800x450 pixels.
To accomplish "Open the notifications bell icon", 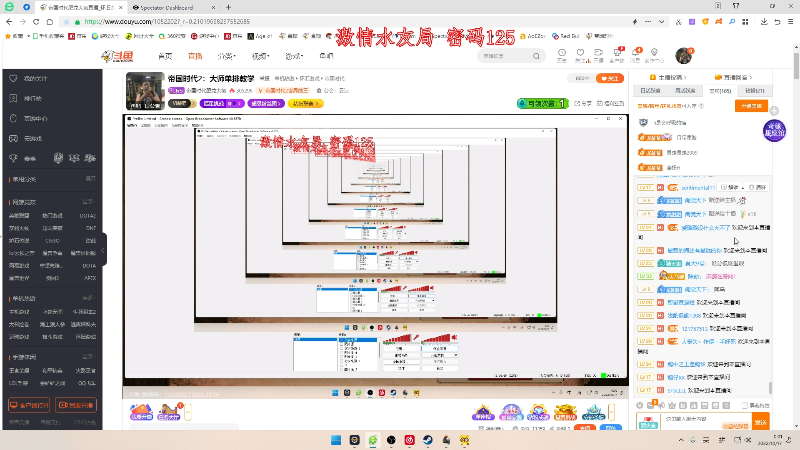I will point(635,55).
